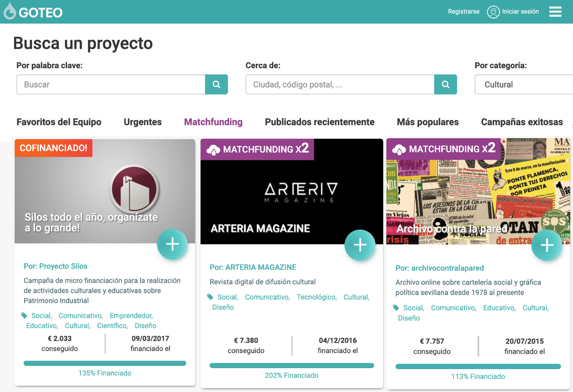
Task: Click the plus button on Silos card
Action: 172,244
